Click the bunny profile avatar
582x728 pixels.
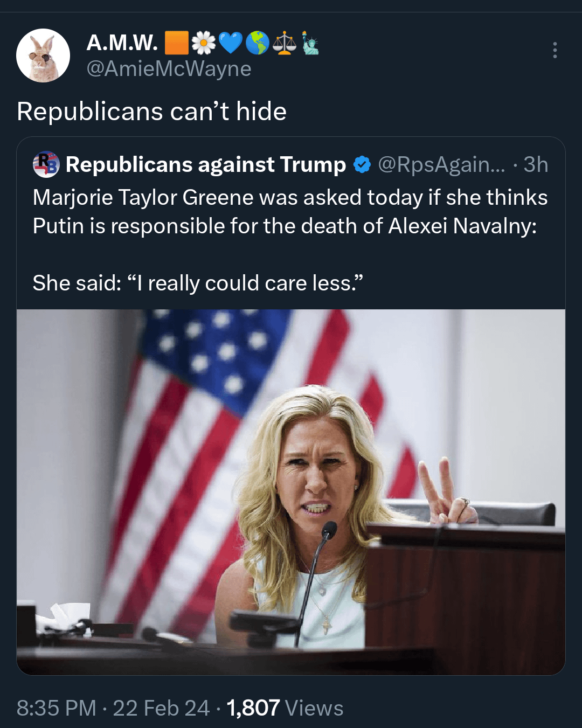pos(43,56)
